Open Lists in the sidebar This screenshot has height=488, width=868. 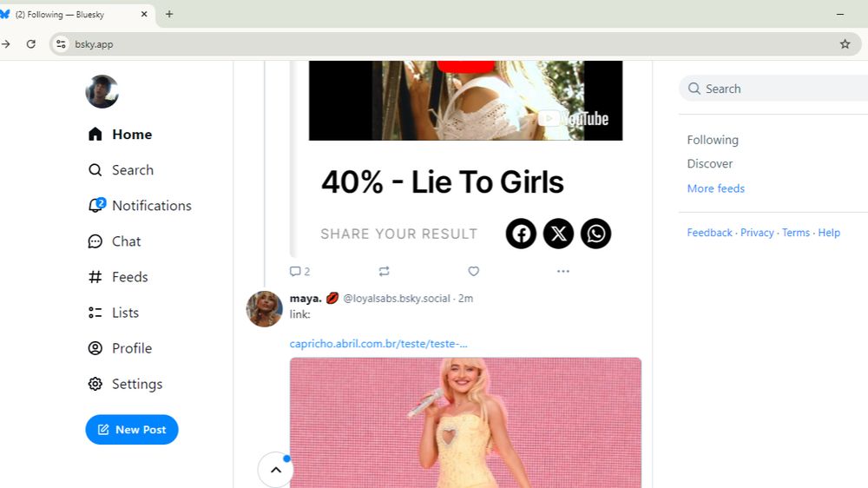coord(114,313)
